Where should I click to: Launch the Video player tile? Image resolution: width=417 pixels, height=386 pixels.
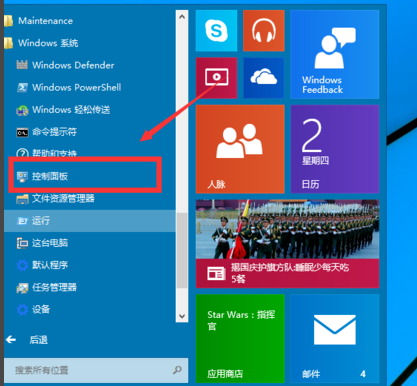[x=216, y=78]
